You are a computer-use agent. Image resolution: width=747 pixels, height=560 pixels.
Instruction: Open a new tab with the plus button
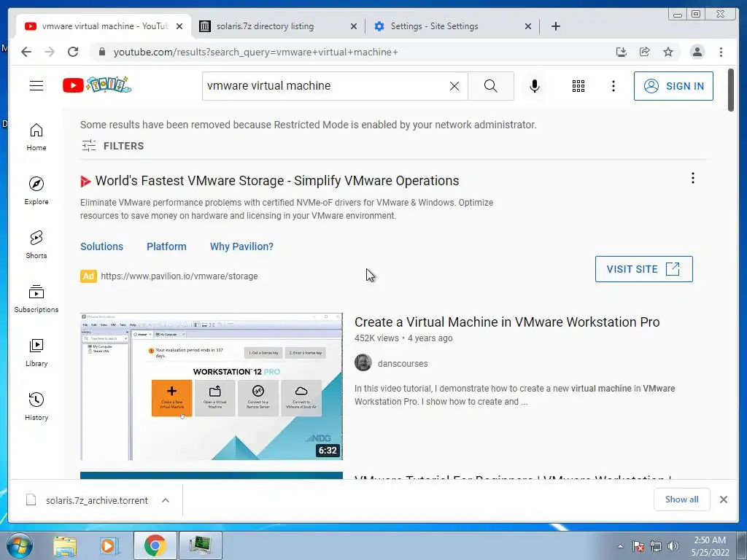click(555, 26)
